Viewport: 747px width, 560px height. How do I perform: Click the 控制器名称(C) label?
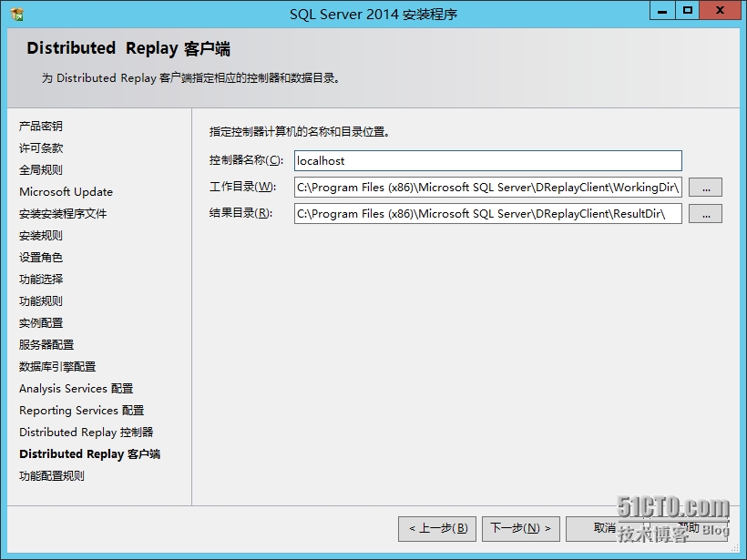(246, 160)
